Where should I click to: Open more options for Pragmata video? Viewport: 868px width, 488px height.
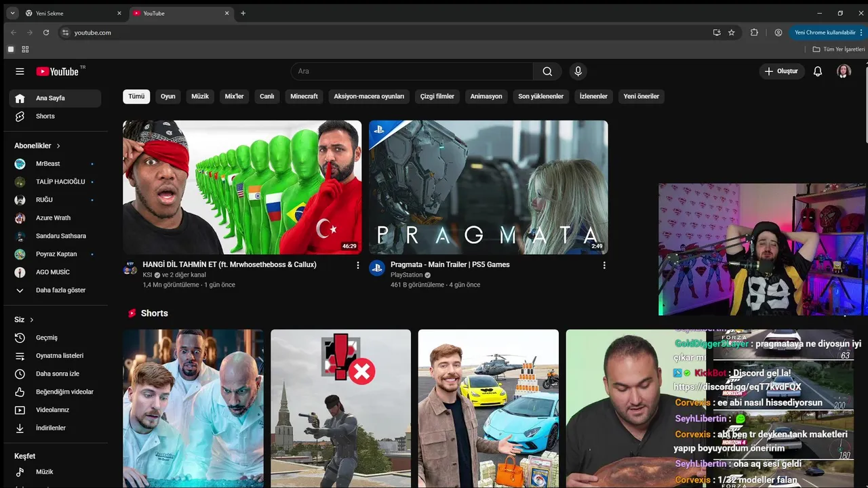pyautogui.click(x=604, y=265)
